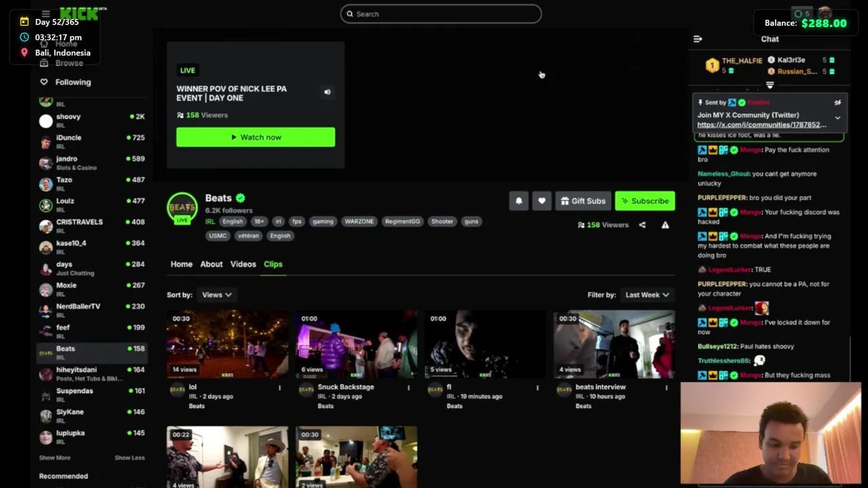Viewport: 868px width, 488px height.
Task: Open SlyKane channel in sidebar
Action: click(x=92, y=415)
